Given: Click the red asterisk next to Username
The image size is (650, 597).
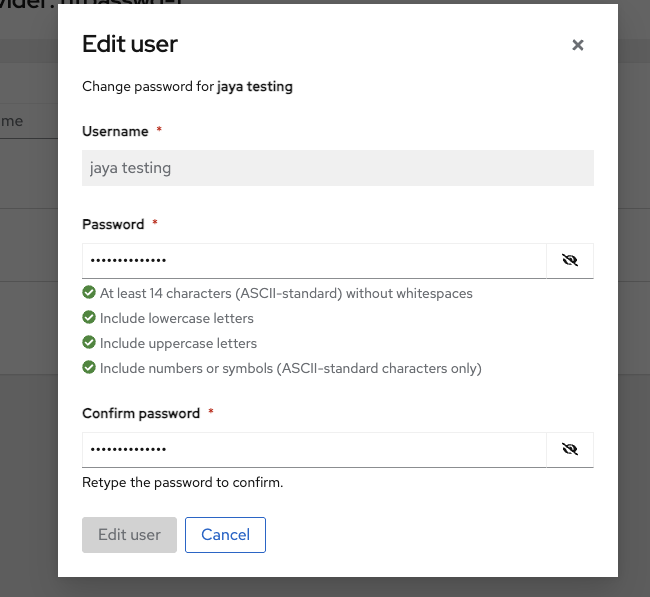Looking at the screenshot, I should coord(159,131).
